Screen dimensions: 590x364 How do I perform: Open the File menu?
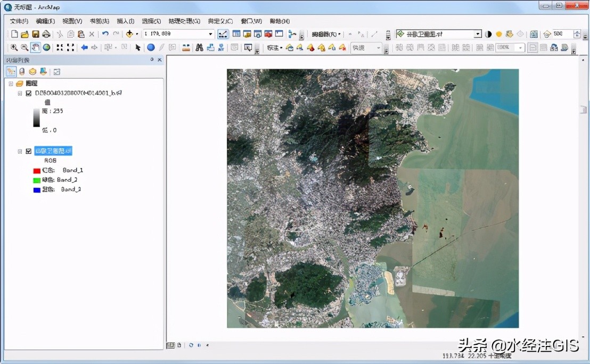19,21
